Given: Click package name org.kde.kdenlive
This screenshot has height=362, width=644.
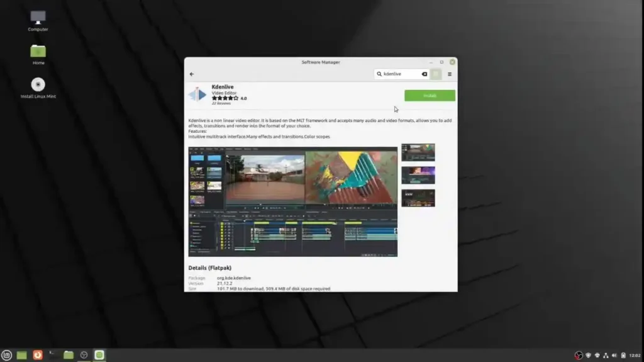Looking at the screenshot, I should 234,278.
